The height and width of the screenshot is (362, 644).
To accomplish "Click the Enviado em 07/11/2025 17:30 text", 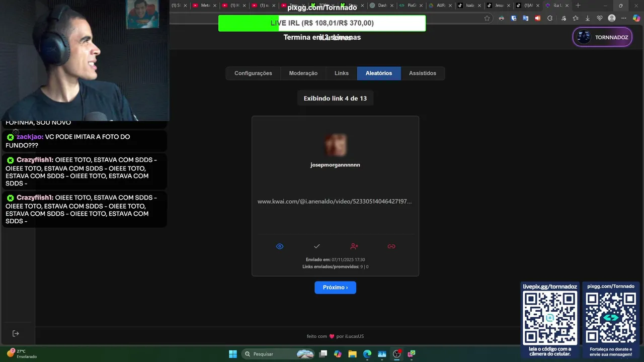I will 335,259.
